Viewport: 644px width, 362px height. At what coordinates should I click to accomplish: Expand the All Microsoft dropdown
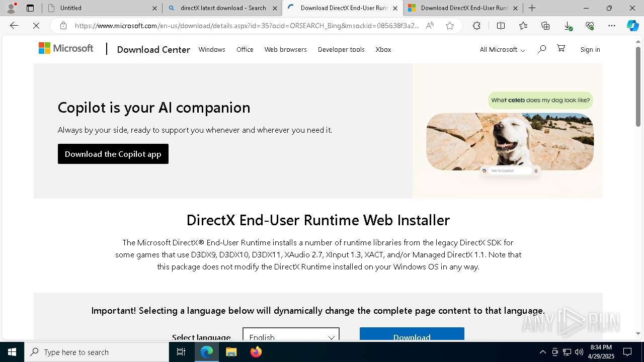[x=502, y=49]
